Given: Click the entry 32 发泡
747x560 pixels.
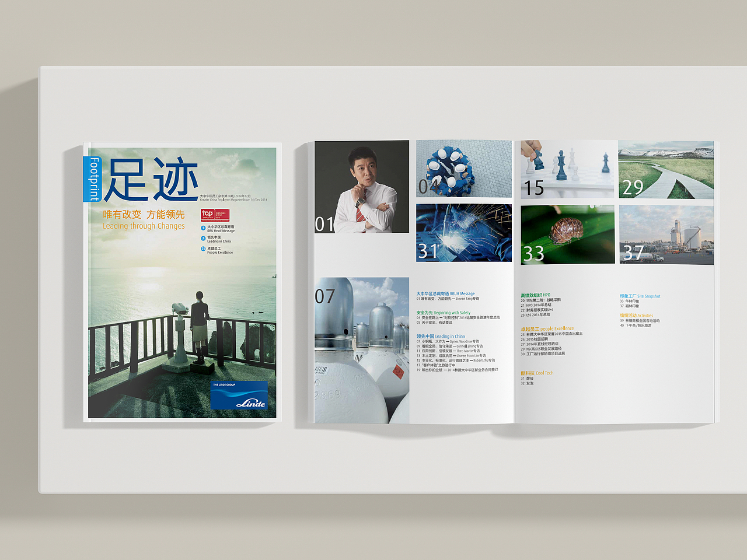Looking at the screenshot, I should (x=527, y=383).
